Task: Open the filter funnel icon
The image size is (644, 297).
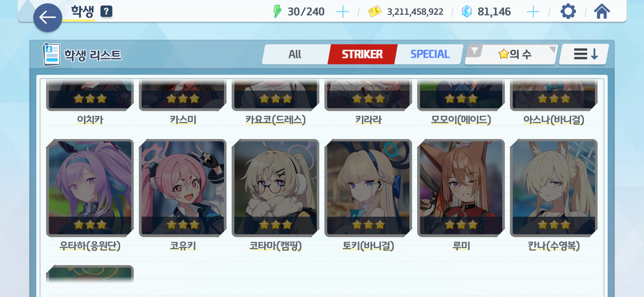Action: pos(474,51)
